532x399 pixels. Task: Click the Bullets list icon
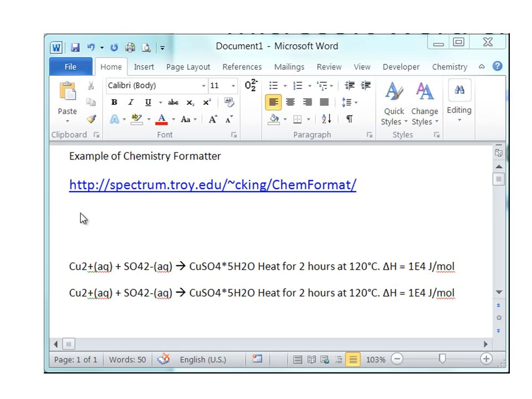273,85
